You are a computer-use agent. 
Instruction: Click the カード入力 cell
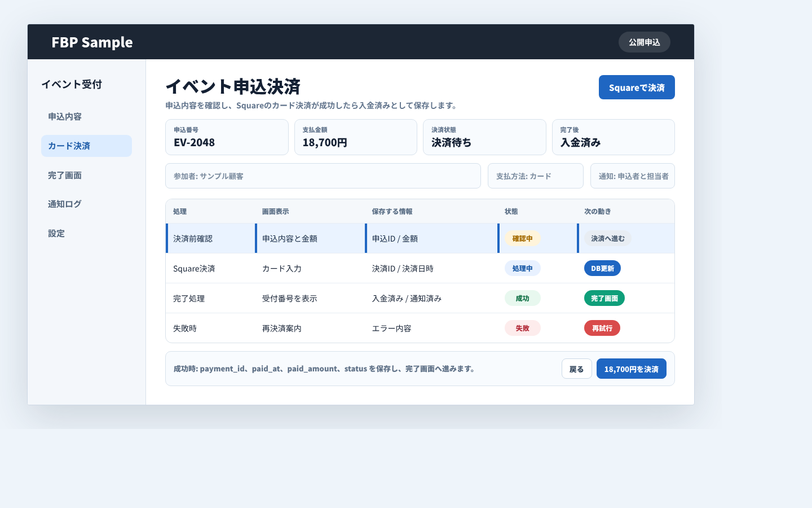click(310, 268)
